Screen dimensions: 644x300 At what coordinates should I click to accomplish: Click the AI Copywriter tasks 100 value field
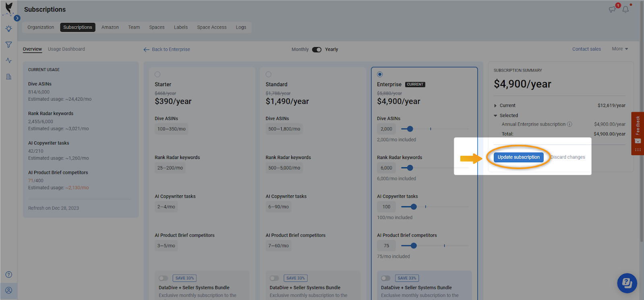tap(386, 207)
